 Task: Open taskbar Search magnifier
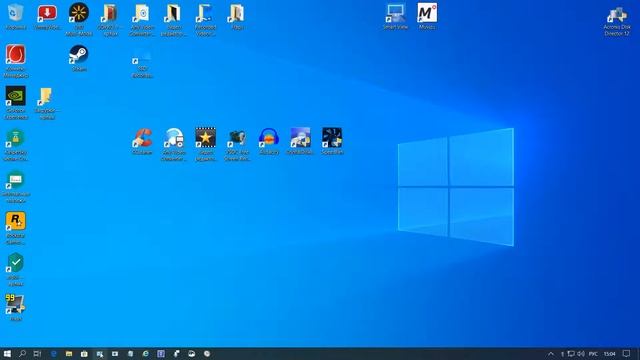click(22, 354)
